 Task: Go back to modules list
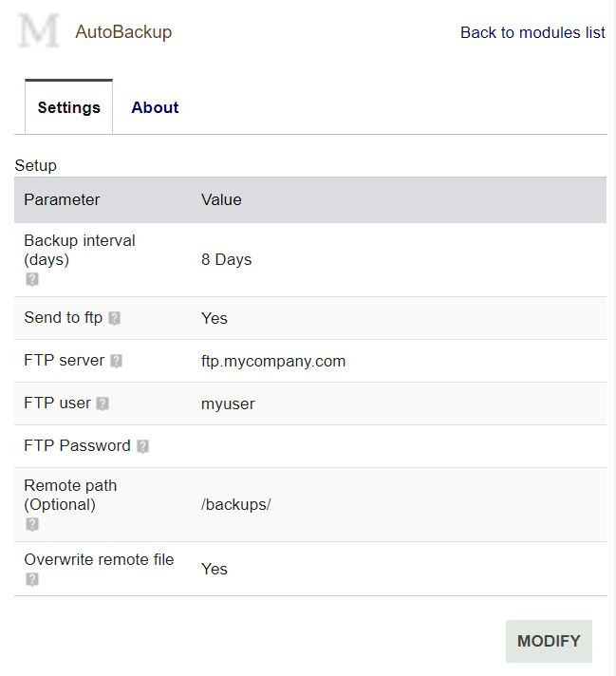point(532,32)
